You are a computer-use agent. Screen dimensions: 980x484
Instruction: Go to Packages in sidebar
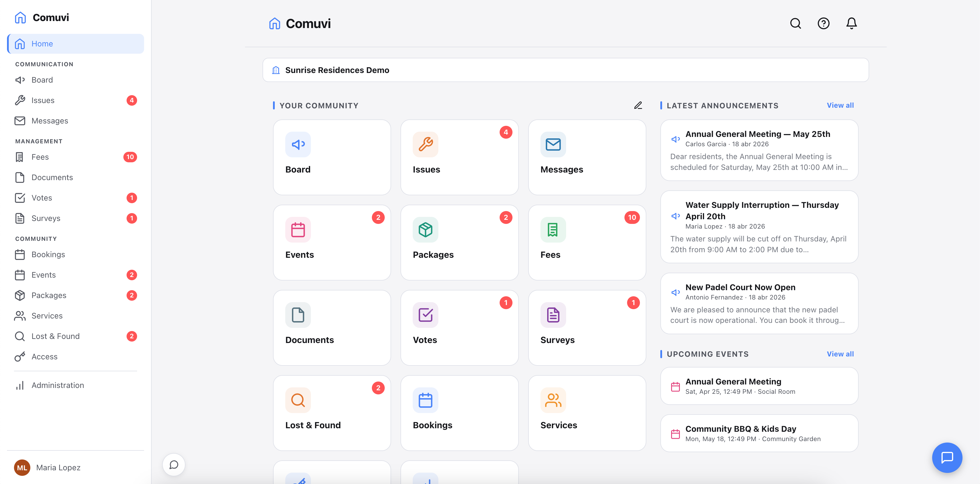point(75,295)
